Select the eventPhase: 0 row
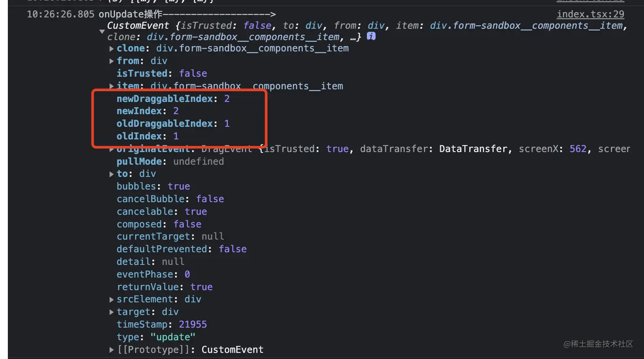The width and height of the screenshot is (644, 359). [x=153, y=274]
